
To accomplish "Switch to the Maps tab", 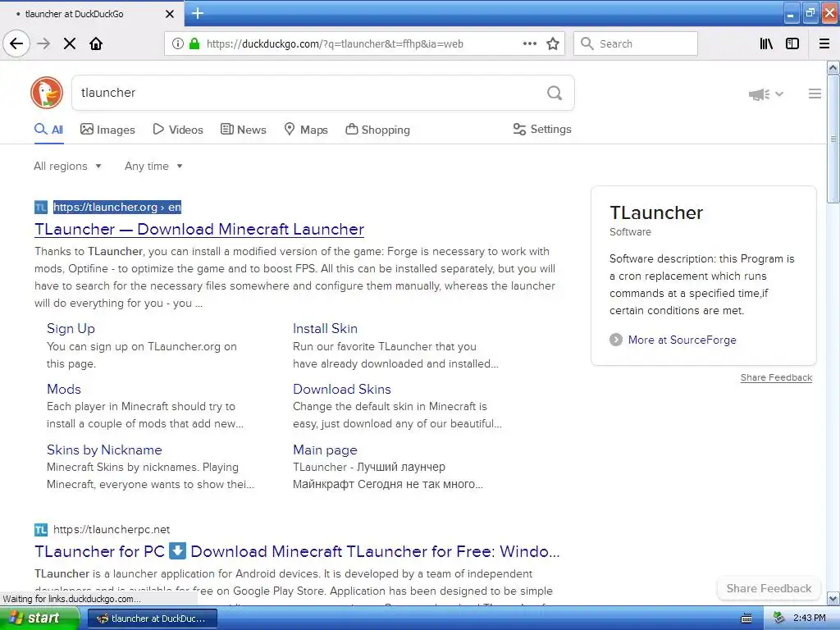I will pyautogui.click(x=306, y=130).
